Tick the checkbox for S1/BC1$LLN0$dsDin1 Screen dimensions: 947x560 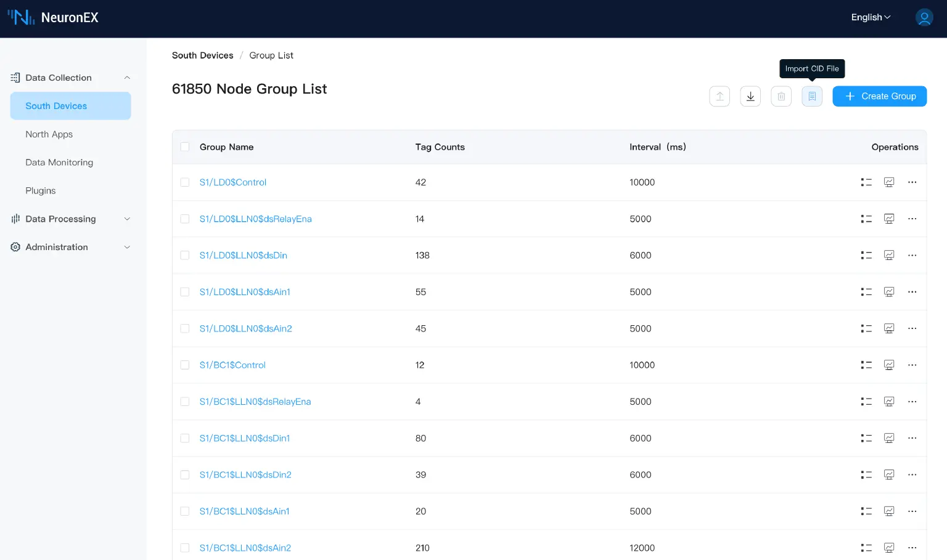[x=185, y=438]
